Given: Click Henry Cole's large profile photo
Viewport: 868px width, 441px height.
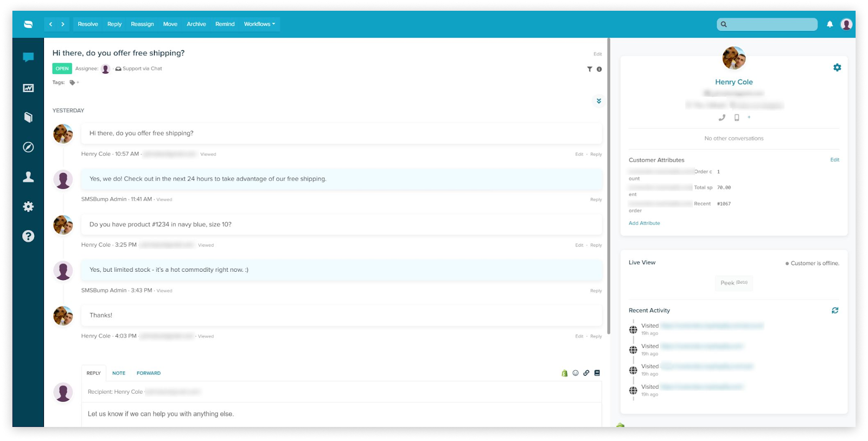Looking at the screenshot, I should pyautogui.click(x=734, y=58).
